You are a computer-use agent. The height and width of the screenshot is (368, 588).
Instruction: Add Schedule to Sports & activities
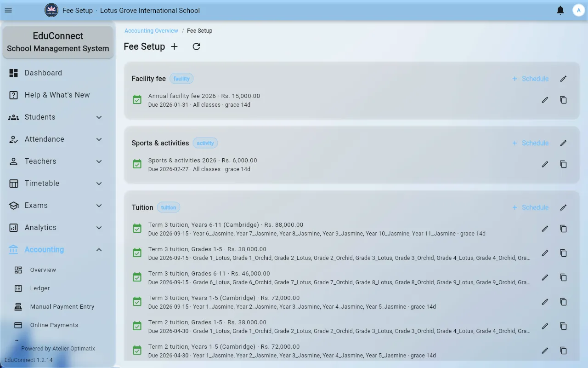(530, 143)
